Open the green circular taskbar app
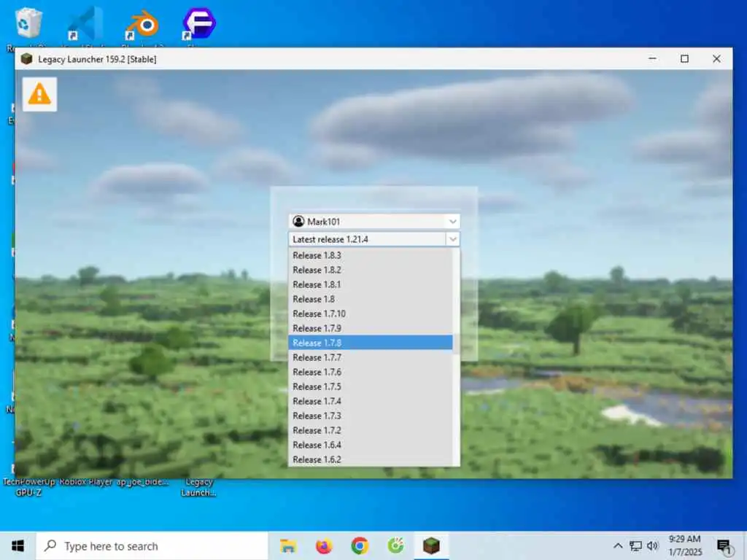 coord(395,545)
